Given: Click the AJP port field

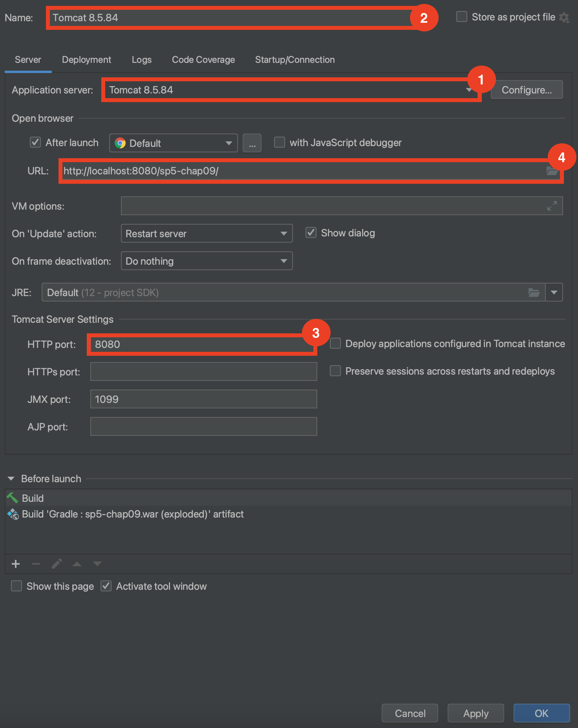Looking at the screenshot, I should (204, 426).
